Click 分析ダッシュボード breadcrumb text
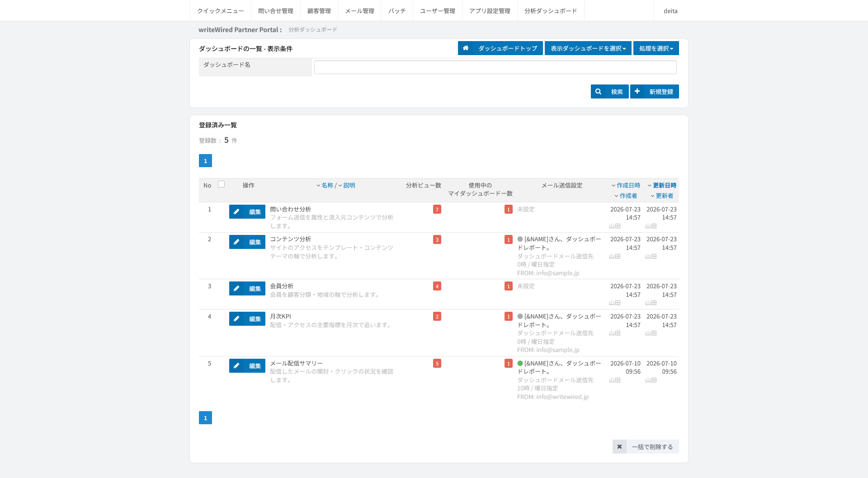Screen dimensions: 868x478 313,29
